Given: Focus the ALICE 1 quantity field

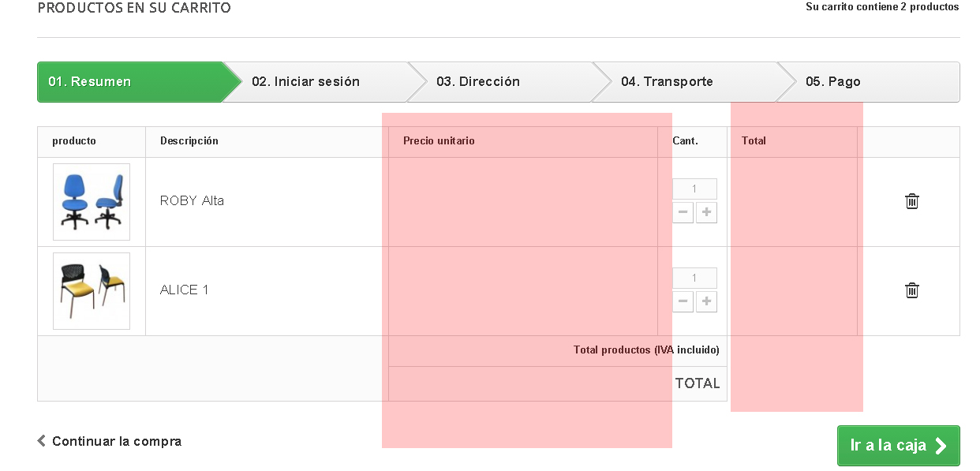Looking at the screenshot, I should pyautogui.click(x=694, y=278).
